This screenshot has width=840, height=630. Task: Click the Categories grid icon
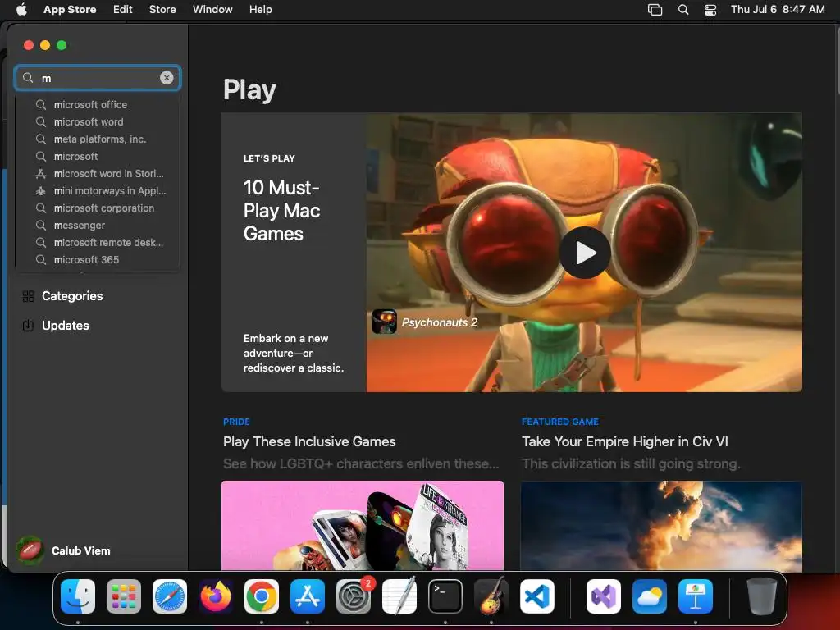click(x=29, y=295)
